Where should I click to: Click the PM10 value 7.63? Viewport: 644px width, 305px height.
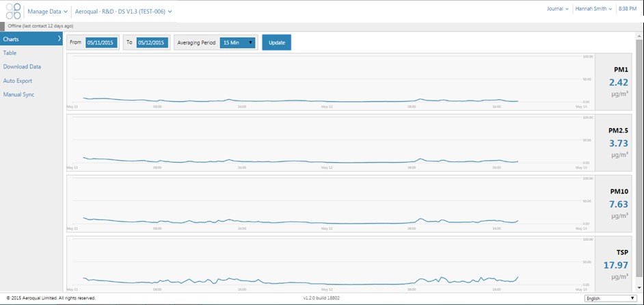click(x=618, y=204)
